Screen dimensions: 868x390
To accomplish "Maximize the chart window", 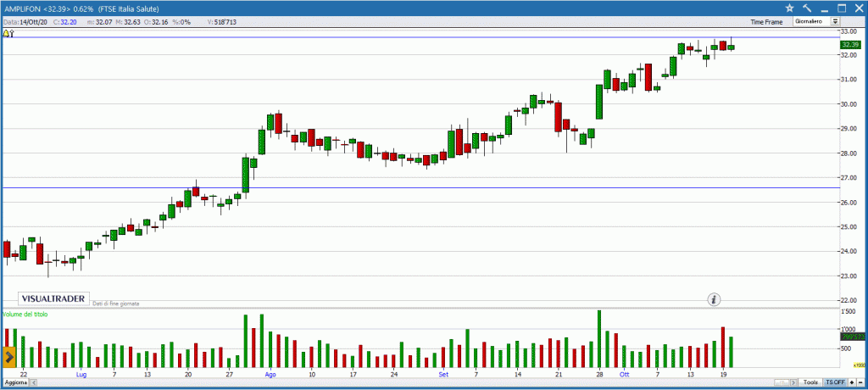I will click(x=842, y=8).
